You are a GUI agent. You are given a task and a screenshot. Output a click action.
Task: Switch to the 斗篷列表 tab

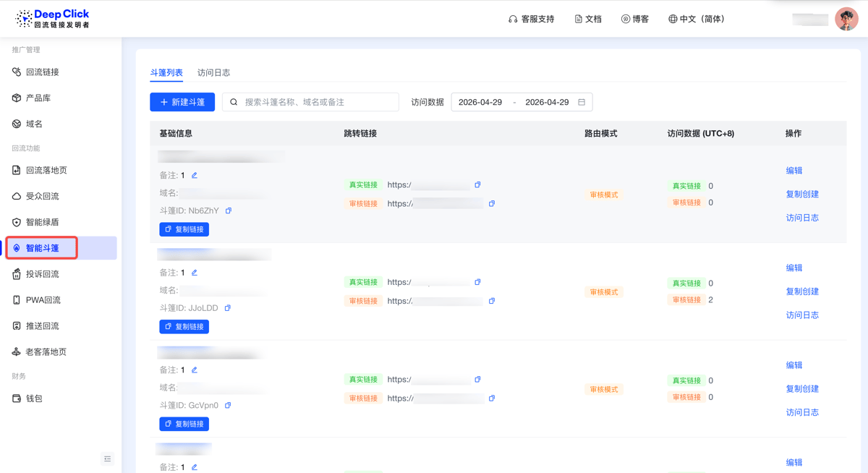[166, 72]
